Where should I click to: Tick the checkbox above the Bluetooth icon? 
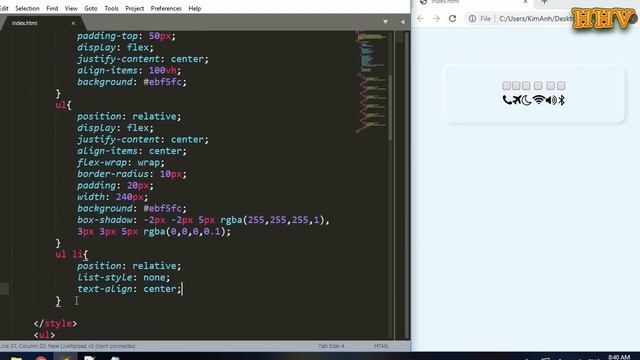pyautogui.click(x=561, y=85)
